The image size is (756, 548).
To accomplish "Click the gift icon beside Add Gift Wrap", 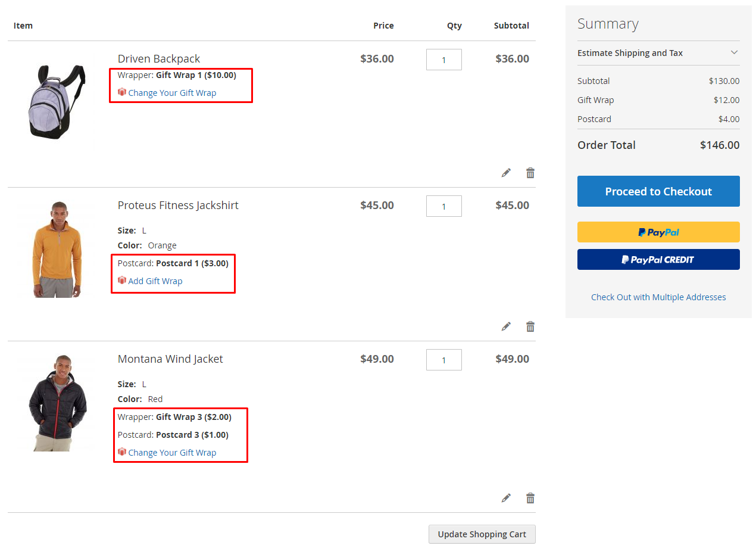I will point(122,281).
